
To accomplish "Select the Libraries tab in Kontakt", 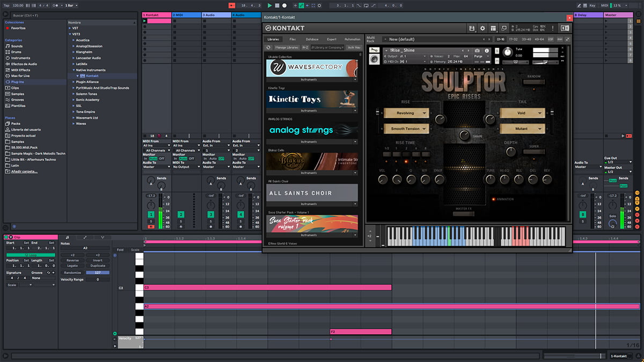I will tap(274, 39).
